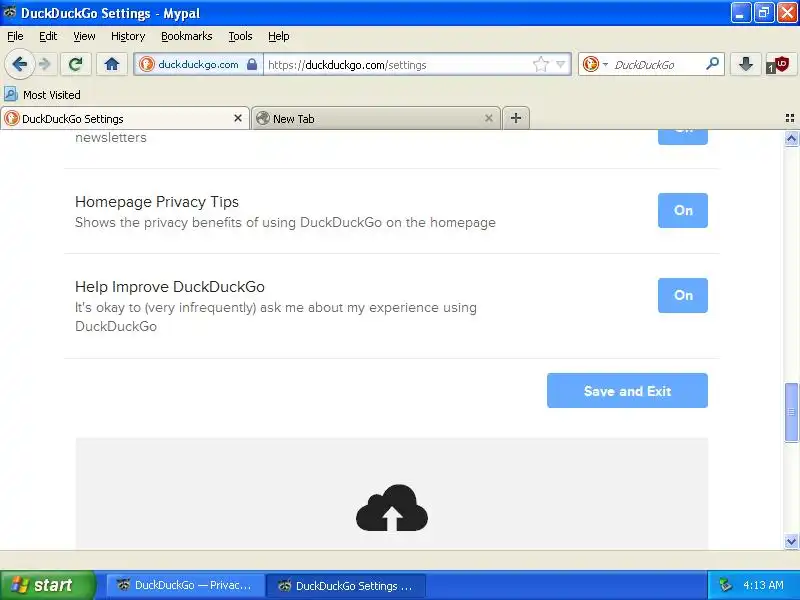The height and width of the screenshot is (600, 800).
Task: Open the uBlock Origin shield icon
Action: click(779, 65)
